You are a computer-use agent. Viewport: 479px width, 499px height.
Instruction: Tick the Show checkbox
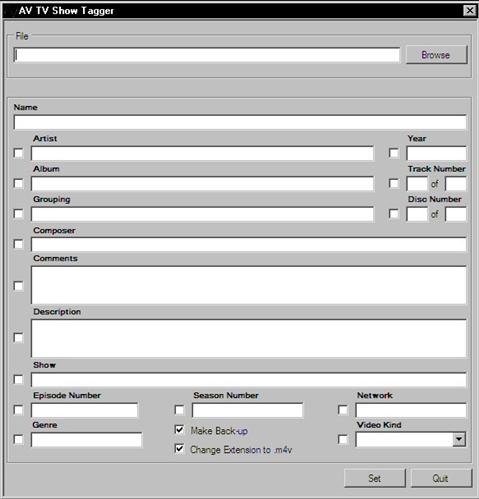(19, 379)
